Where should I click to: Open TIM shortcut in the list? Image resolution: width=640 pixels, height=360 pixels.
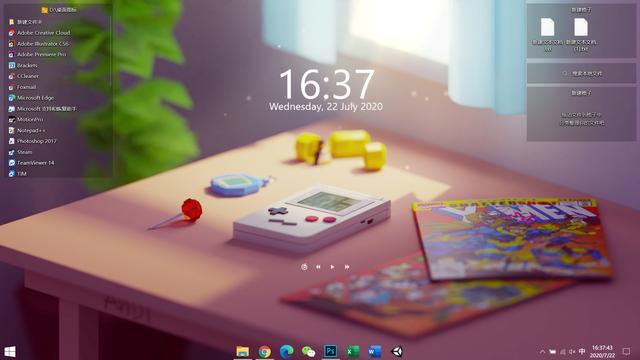pos(18,173)
